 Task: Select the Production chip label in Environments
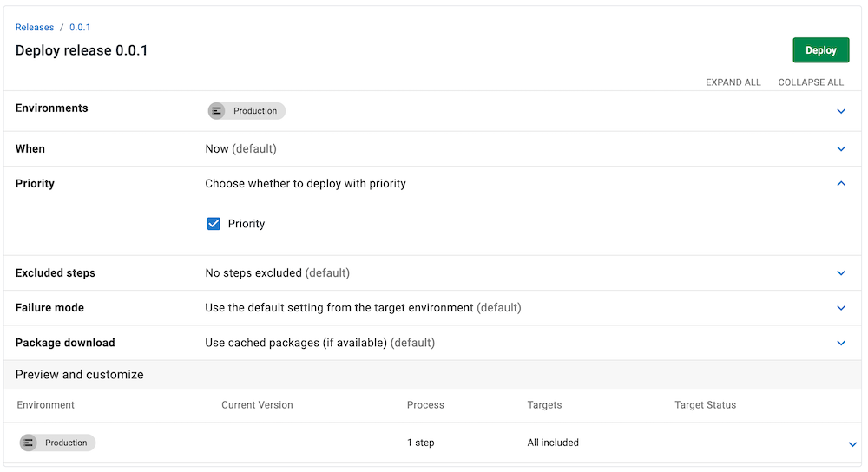point(254,111)
